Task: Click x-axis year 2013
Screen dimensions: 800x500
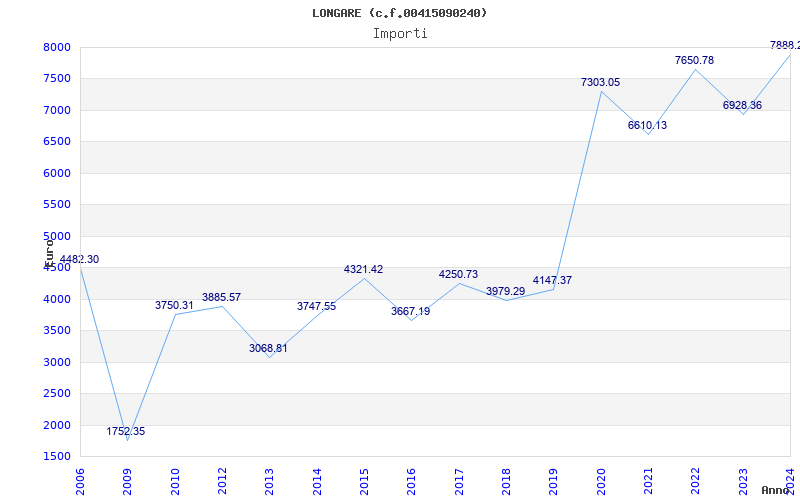Action: tap(269, 481)
